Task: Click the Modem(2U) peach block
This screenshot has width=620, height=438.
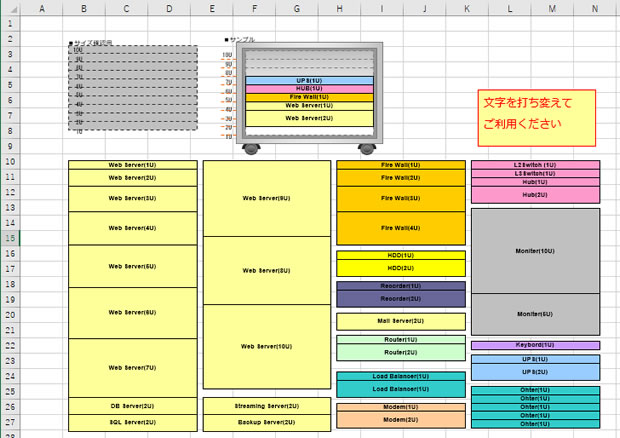Action: click(x=400, y=420)
